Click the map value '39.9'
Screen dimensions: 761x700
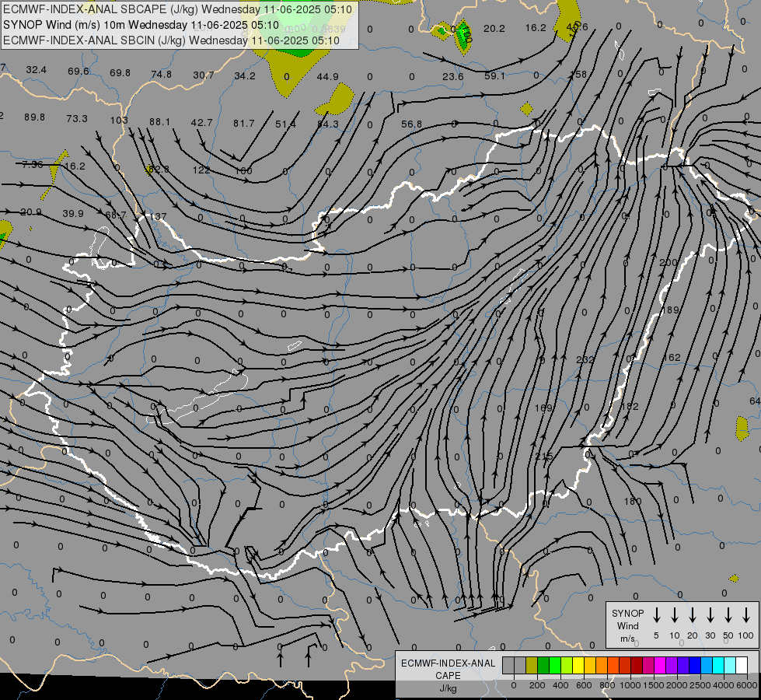(73, 214)
